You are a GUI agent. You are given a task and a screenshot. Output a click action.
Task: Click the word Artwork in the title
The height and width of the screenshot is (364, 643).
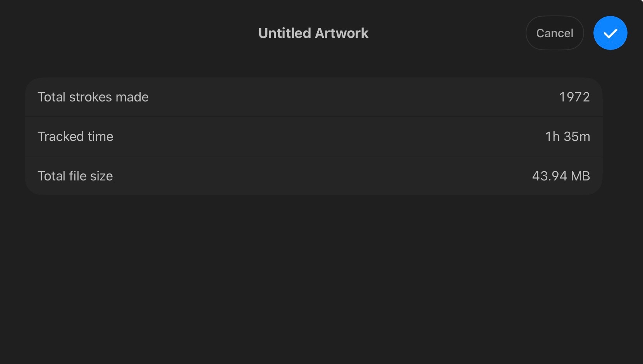[x=342, y=33]
